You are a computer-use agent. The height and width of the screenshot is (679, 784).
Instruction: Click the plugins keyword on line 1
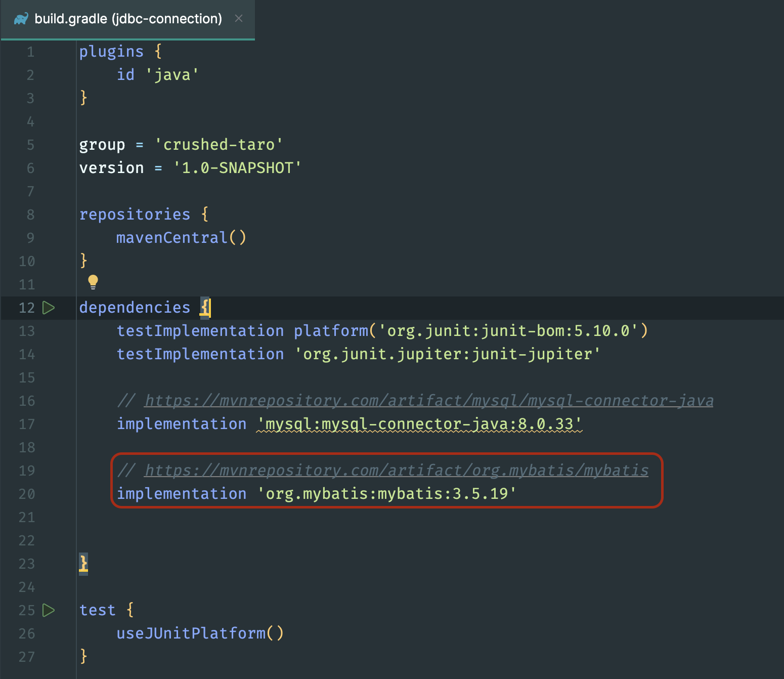(112, 52)
